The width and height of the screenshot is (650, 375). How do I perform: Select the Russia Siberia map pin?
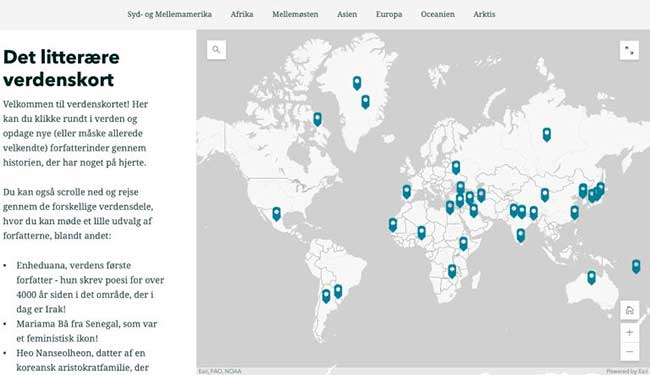547,134
